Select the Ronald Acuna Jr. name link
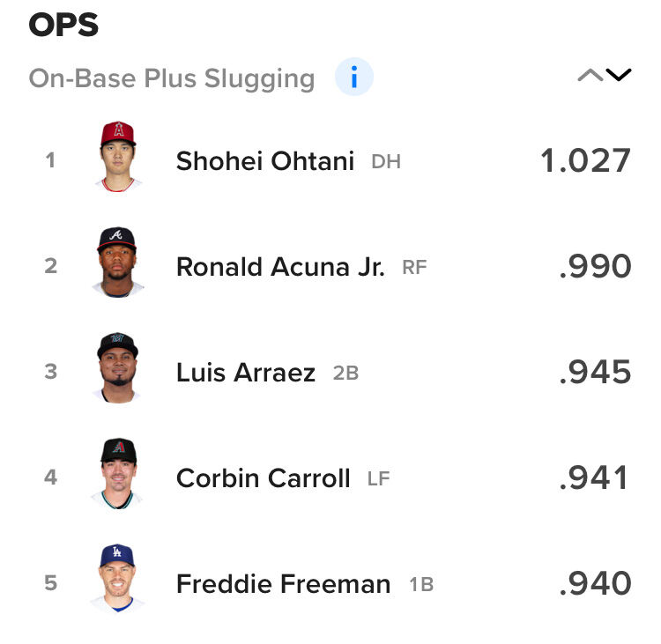 [x=280, y=267]
